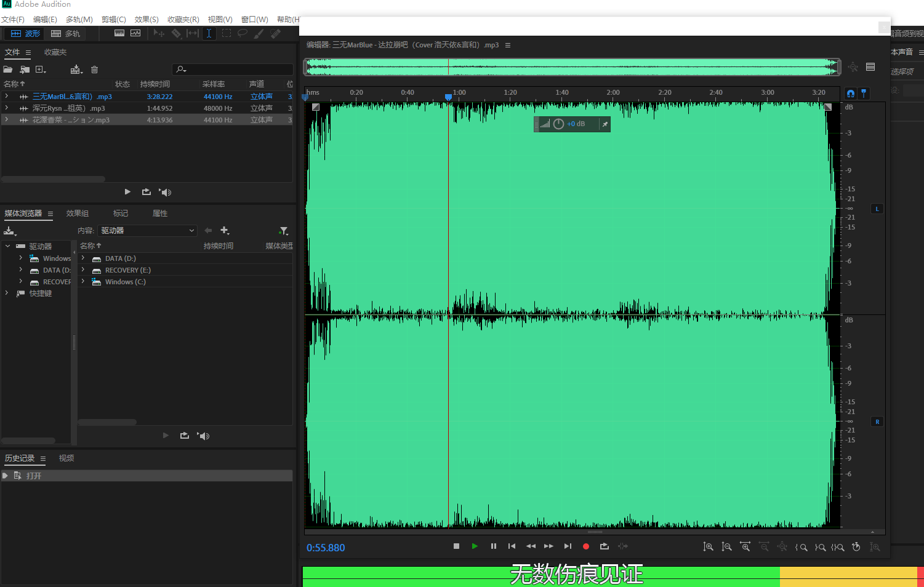Open the 内容 驱动器 dropdown
This screenshot has width=924, height=587.
pos(147,231)
